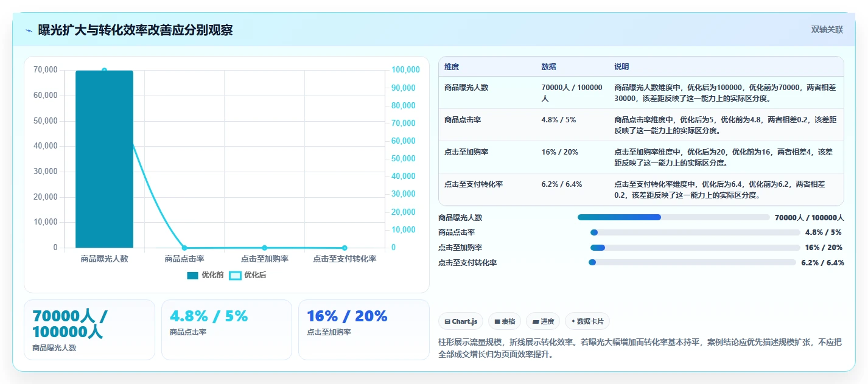868x384 pixels.
Task: Select the 进度 tag chip
Action: 543,321
